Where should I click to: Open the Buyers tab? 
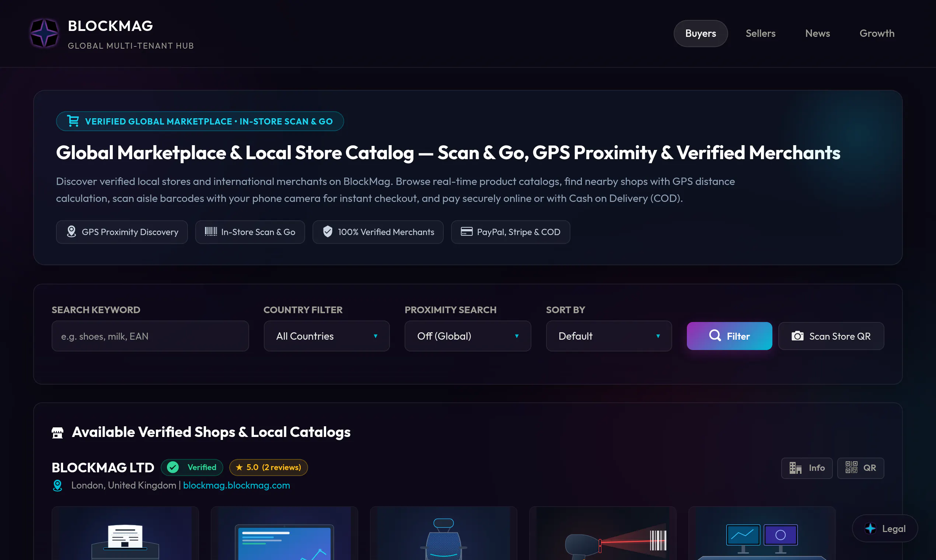pyautogui.click(x=701, y=34)
